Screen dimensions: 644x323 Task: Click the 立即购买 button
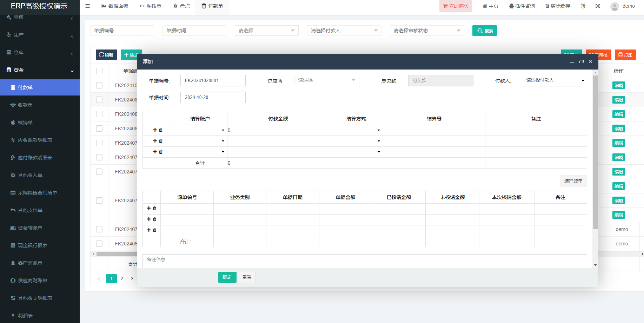click(x=456, y=6)
